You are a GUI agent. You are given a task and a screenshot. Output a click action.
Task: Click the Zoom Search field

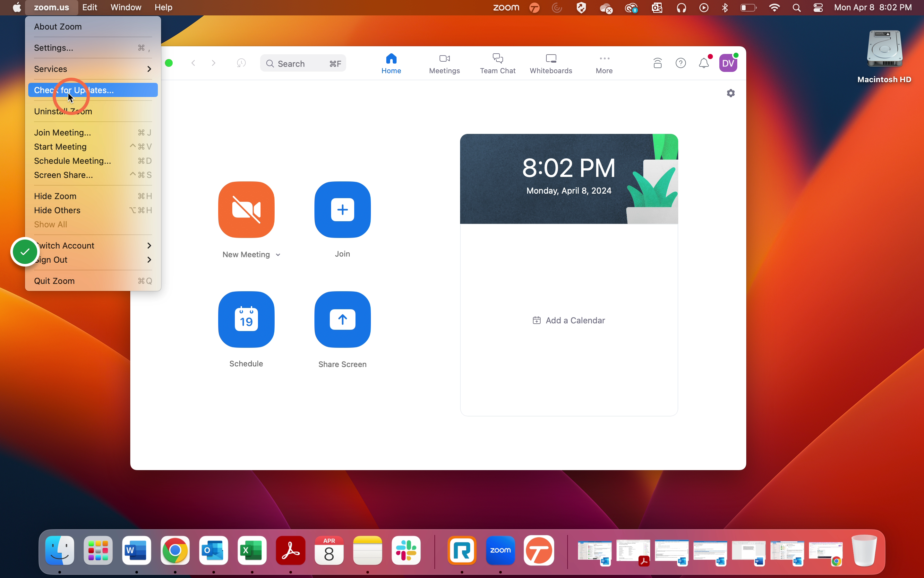[303, 64]
